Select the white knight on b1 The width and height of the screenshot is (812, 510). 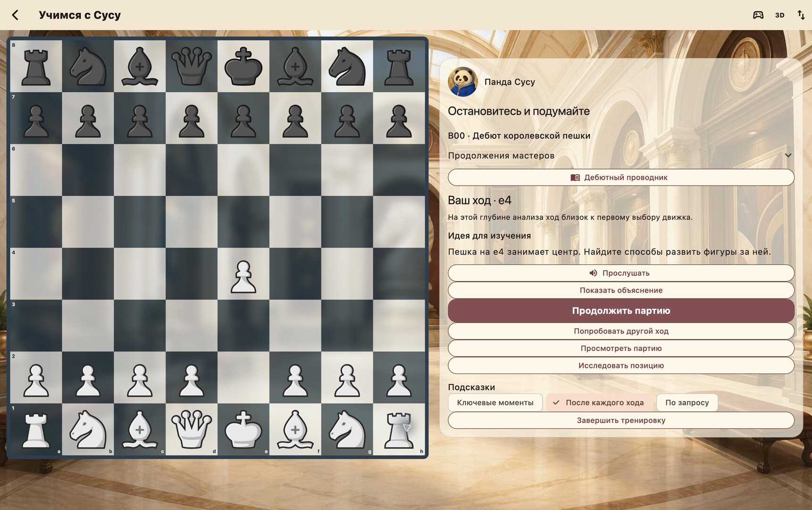[x=88, y=430]
